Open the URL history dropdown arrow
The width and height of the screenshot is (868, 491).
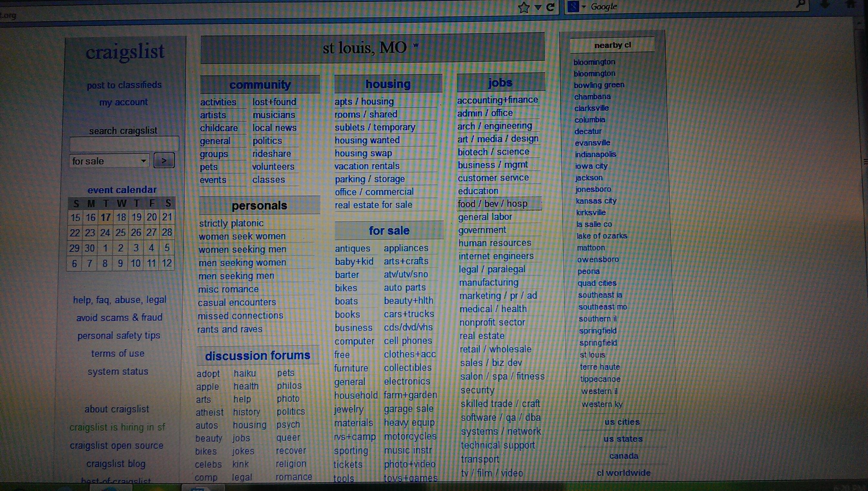(x=538, y=8)
